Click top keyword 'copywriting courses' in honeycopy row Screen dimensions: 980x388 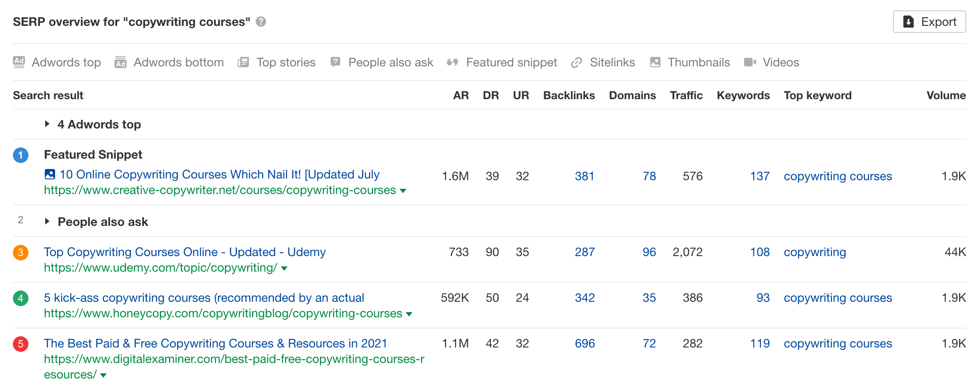tap(838, 297)
